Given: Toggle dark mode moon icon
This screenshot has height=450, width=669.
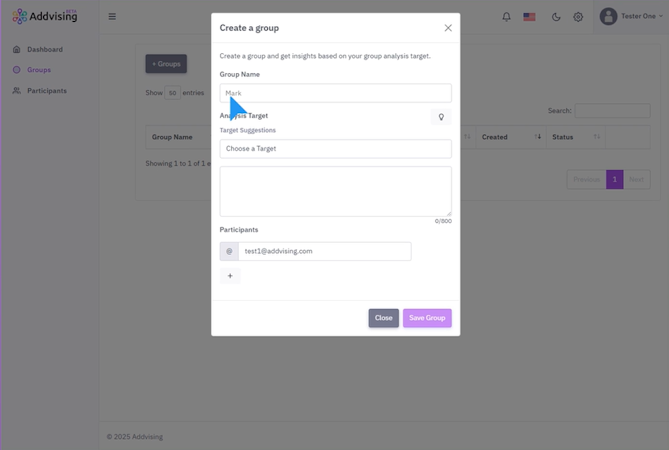Looking at the screenshot, I should (x=556, y=16).
